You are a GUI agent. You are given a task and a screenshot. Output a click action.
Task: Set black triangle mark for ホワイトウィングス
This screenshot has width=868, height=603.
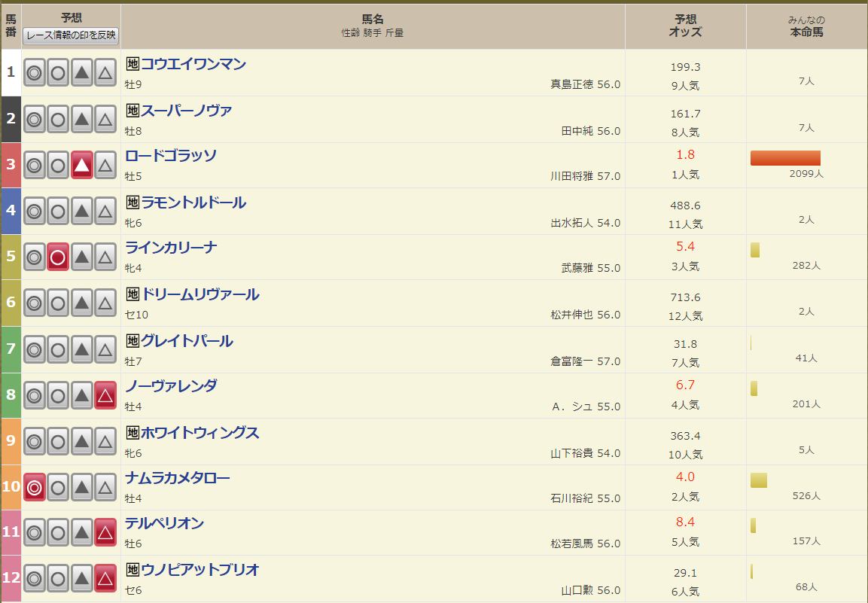point(82,441)
